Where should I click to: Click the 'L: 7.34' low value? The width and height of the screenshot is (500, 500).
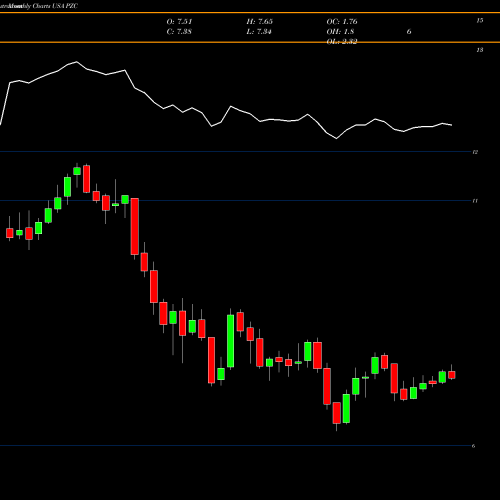(259, 32)
